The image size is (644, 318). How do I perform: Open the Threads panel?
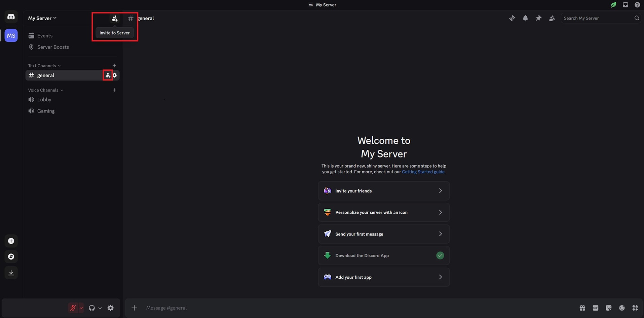click(x=512, y=18)
